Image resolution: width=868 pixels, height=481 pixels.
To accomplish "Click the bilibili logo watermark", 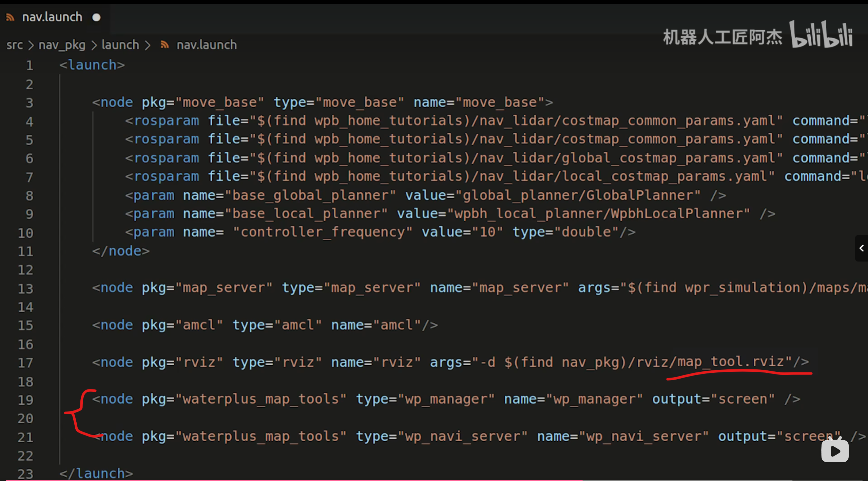I will 821,35.
